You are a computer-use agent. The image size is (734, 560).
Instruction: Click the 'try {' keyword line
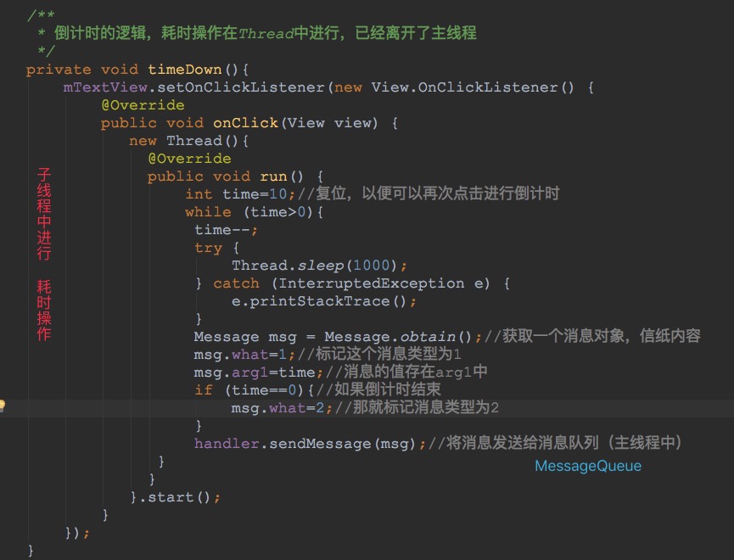tap(216, 248)
